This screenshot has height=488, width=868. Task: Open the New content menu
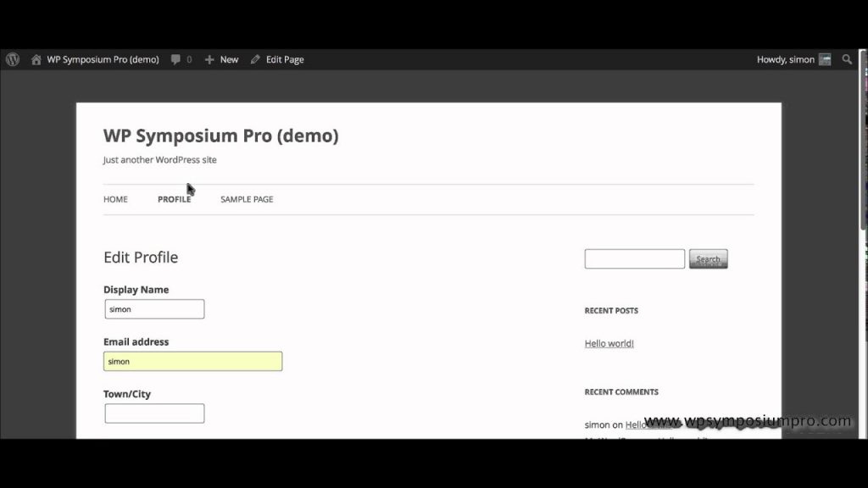click(x=229, y=59)
